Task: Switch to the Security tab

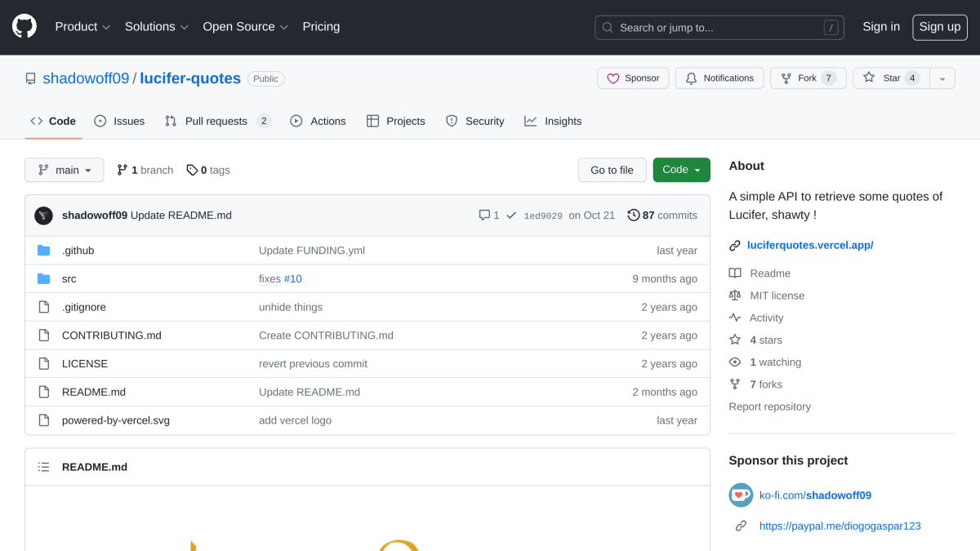Action: pos(475,121)
